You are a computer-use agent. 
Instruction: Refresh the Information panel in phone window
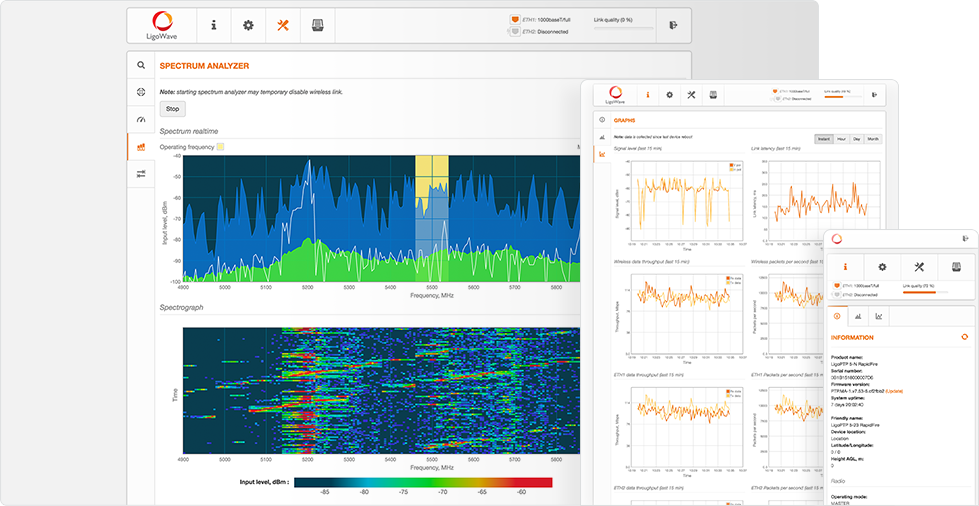[965, 337]
